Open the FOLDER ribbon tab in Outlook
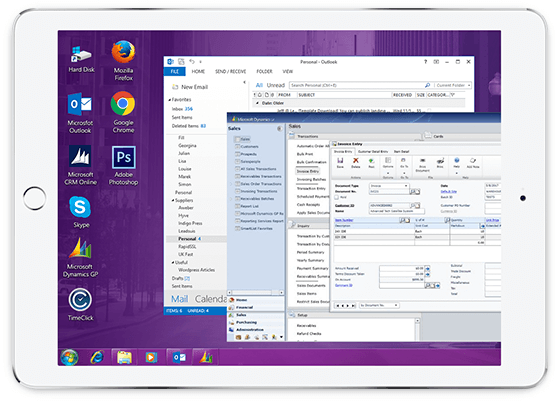The width and height of the screenshot is (559, 402). click(264, 72)
